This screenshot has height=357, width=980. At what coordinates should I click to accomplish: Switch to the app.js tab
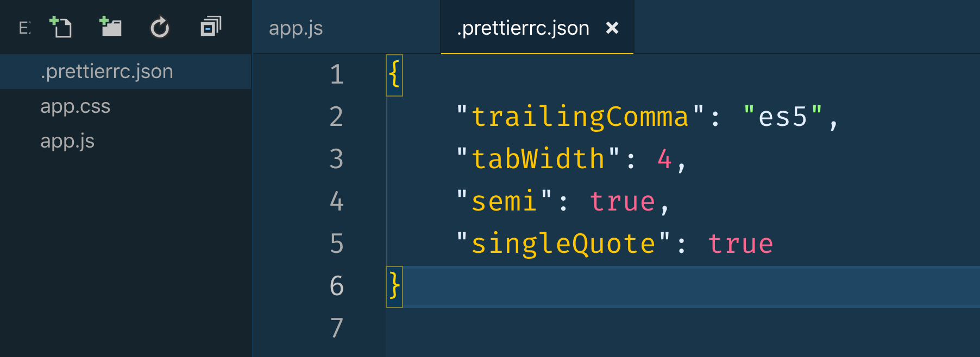click(x=296, y=28)
